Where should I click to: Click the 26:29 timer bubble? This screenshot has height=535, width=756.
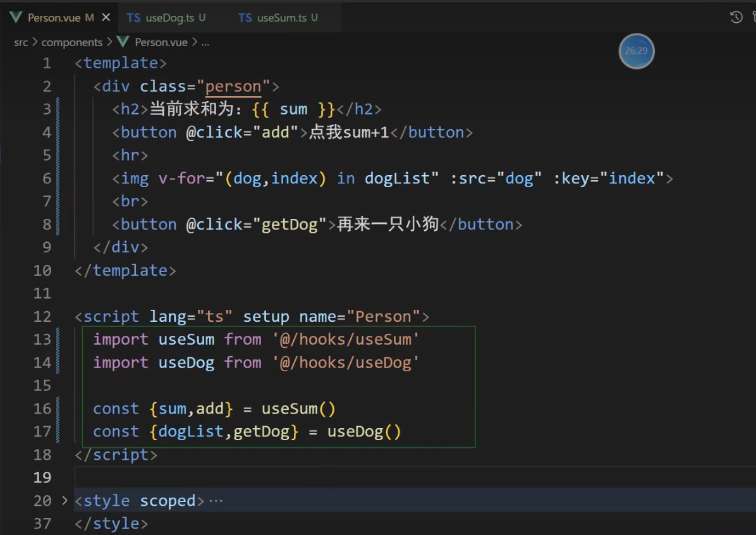point(637,51)
